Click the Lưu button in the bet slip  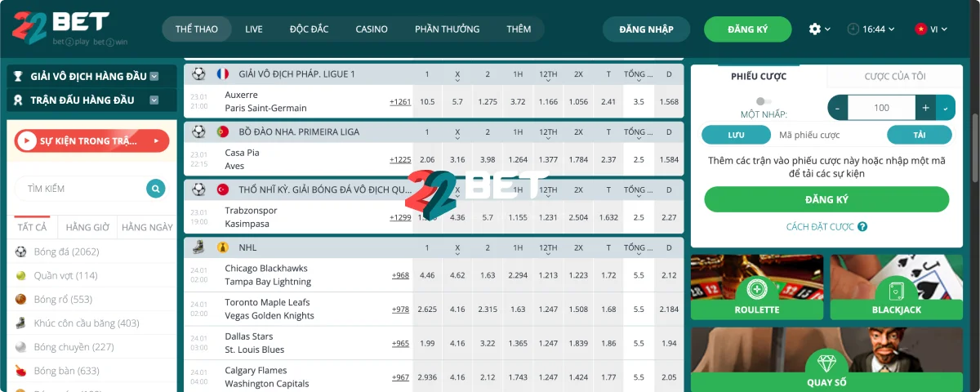coord(736,135)
